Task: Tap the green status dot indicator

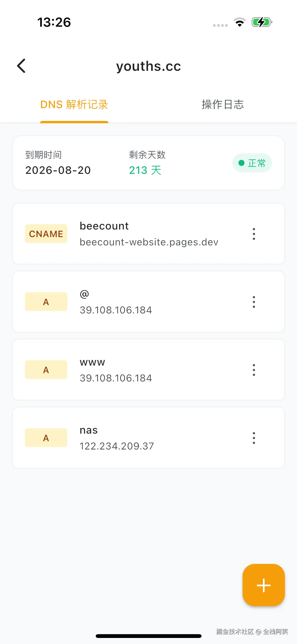Action: (241, 163)
